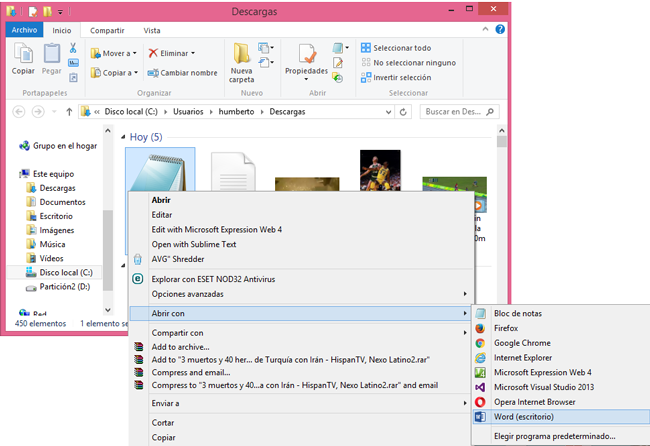The width and height of the screenshot is (650, 446).
Task: Select Microsoft Visual Studio 2013
Action: tap(561, 387)
